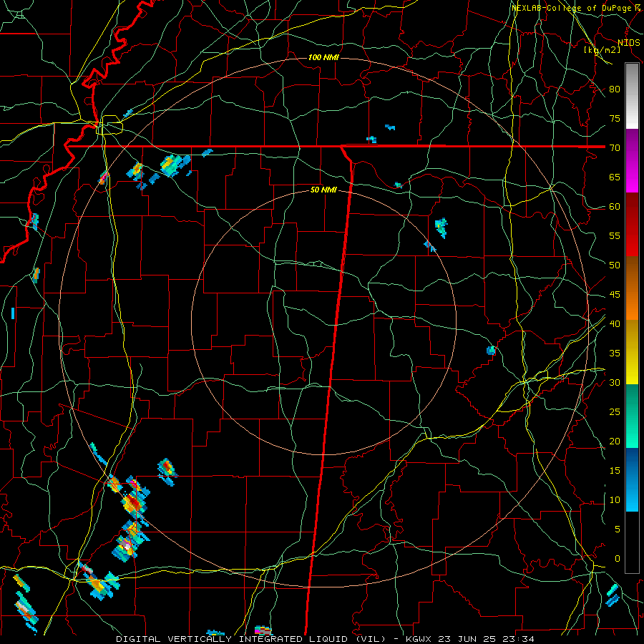Image resolution: width=644 pixels, height=644 pixels.
Task: Click the "25" value on the VIL scale
Action: [615, 412]
